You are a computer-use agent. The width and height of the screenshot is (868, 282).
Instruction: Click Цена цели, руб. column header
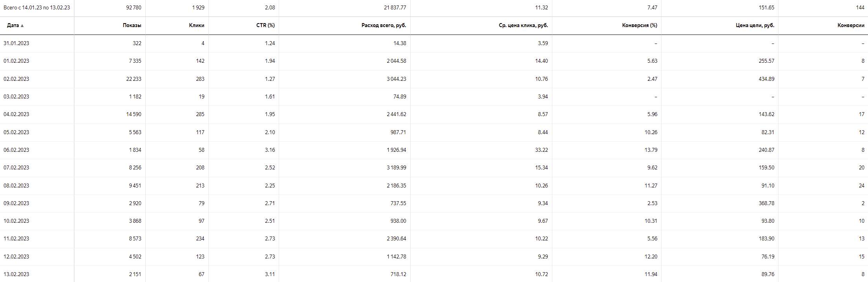(x=755, y=25)
